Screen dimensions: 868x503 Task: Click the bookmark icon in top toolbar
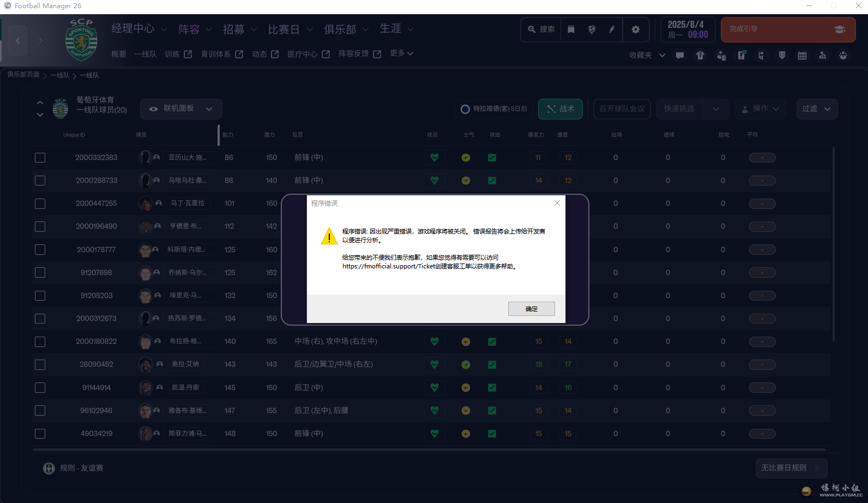[571, 29]
